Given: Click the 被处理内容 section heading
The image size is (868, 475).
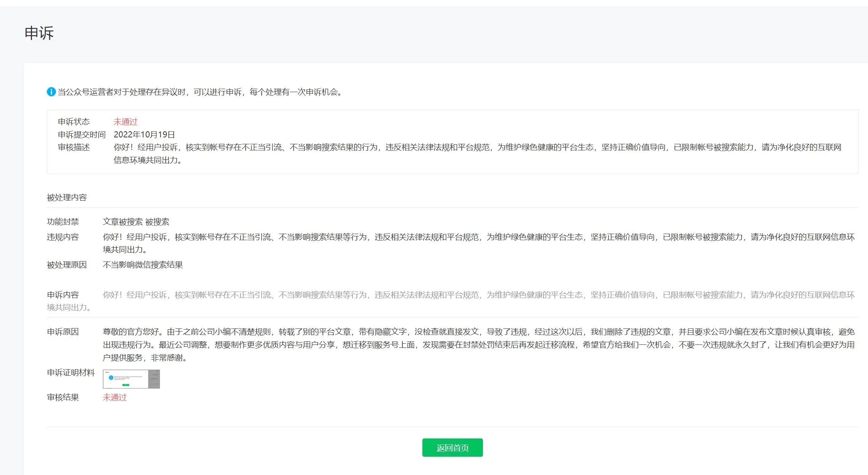Looking at the screenshot, I should tap(67, 197).
